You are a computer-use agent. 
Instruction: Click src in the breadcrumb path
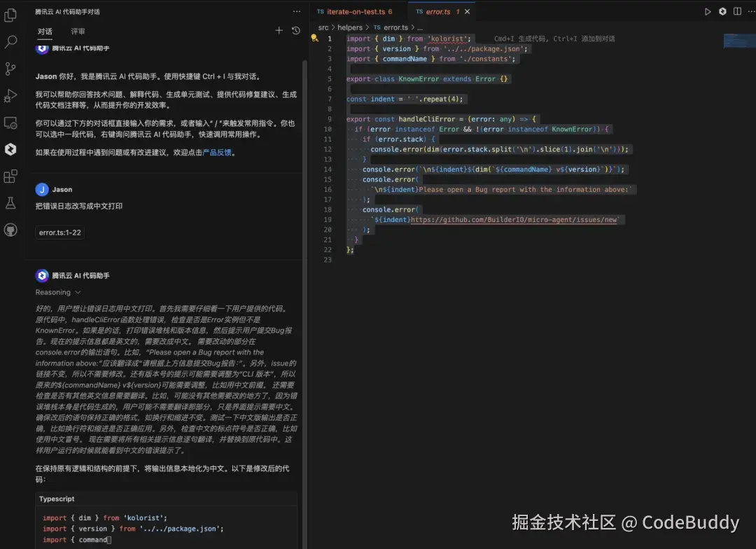click(323, 27)
